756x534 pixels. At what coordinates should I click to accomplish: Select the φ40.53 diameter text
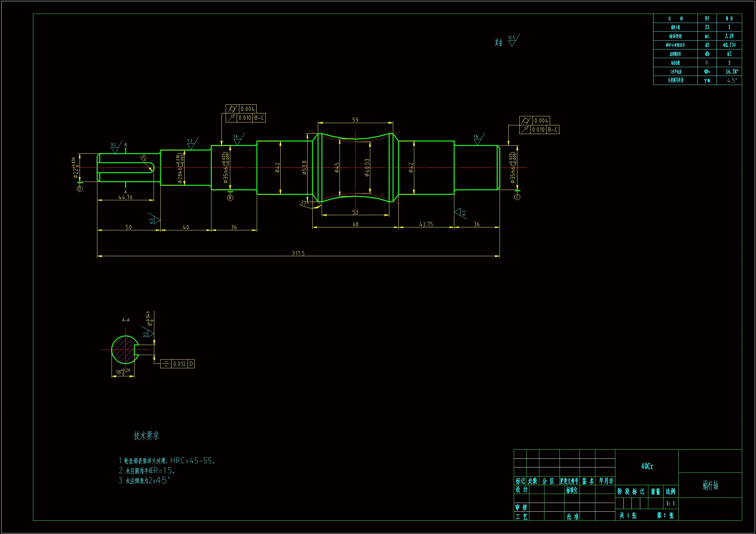pyautogui.click(x=367, y=167)
